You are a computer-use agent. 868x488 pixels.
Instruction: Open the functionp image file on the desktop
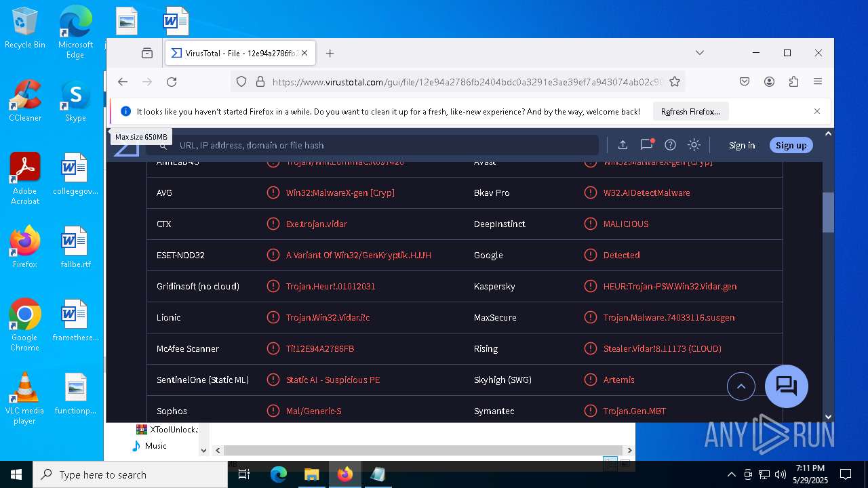[75, 394]
